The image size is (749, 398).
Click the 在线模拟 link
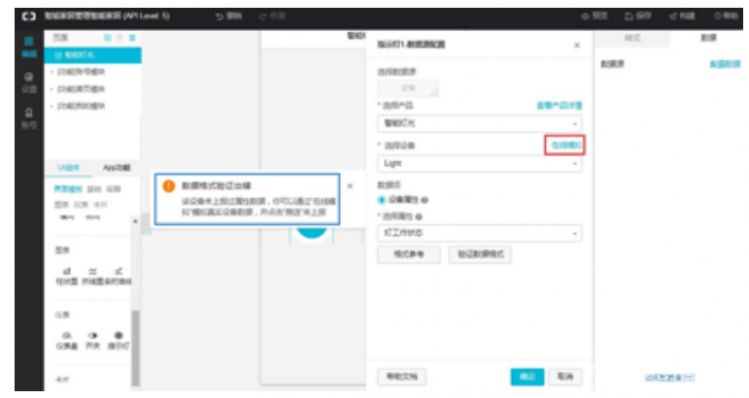pos(566,145)
